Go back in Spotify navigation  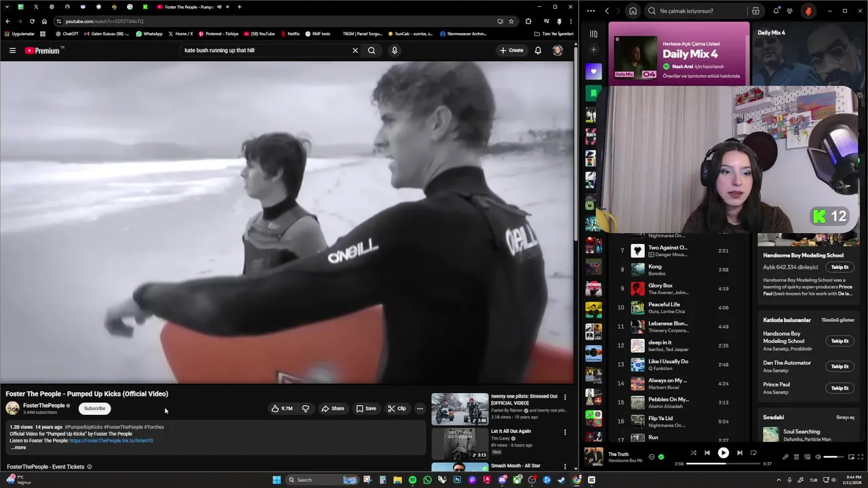click(x=607, y=11)
